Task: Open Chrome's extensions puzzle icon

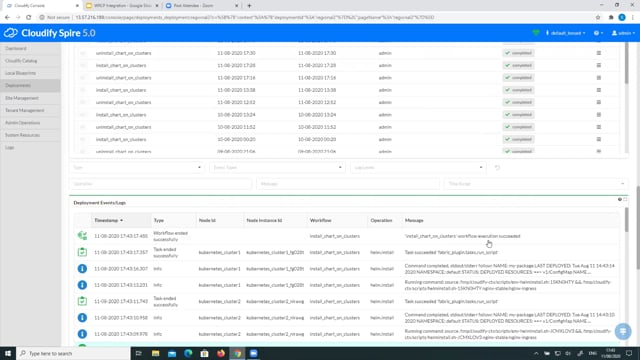Action: pos(611,18)
